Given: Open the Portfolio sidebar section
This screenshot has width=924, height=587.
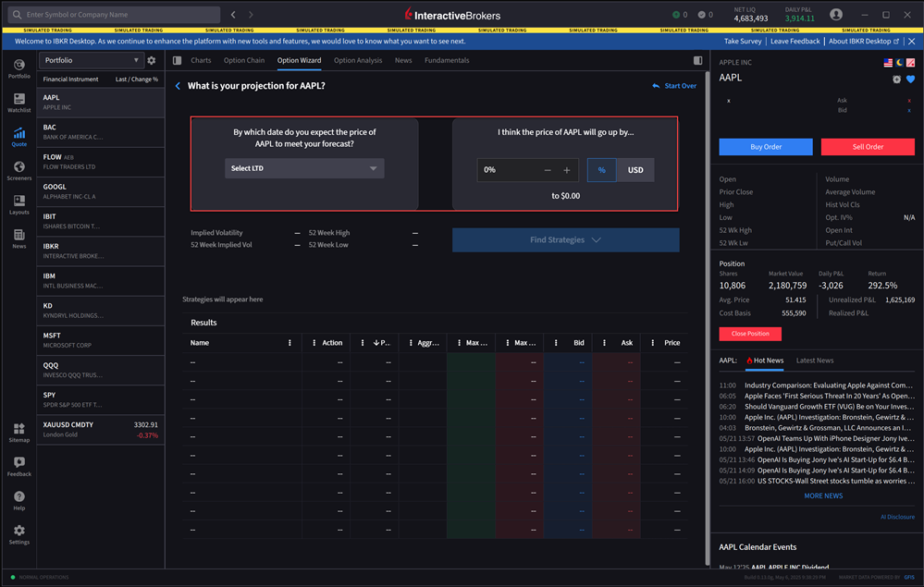Looking at the screenshot, I should [18, 69].
